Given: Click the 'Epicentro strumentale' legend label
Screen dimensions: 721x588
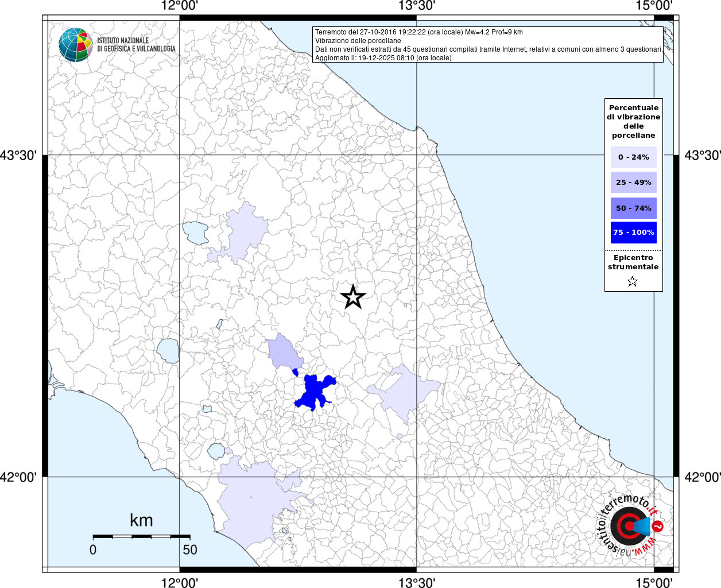Looking at the screenshot, I should pos(633,262).
